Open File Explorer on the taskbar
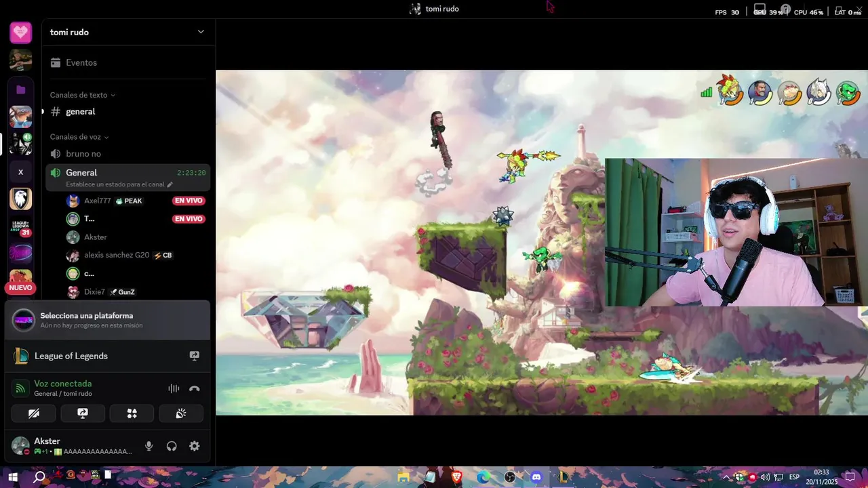The image size is (868, 488). pyautogui.click(x=403, y=477)
